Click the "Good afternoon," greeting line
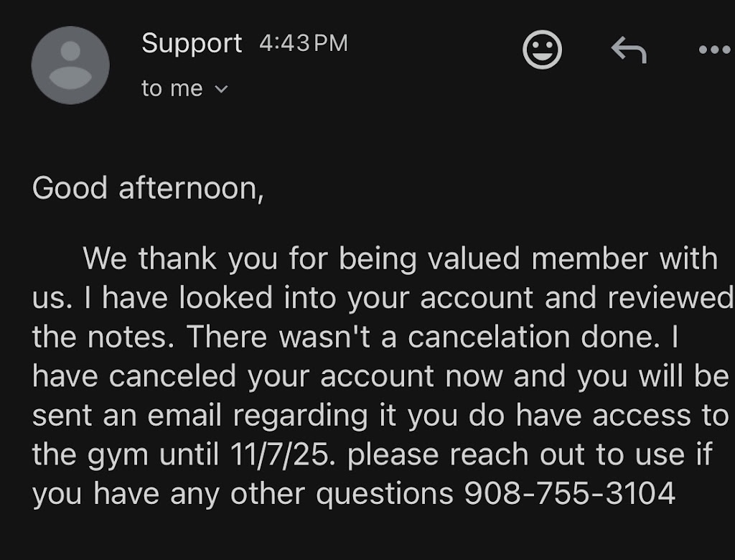 (x=148, y=188)
